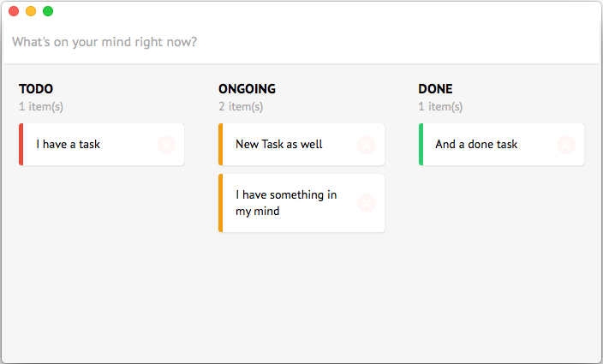Image resolution: width=603 pixels, height=364 pixels.
Task: Click the red bar on the TODO task
Action: coord(21,145)
